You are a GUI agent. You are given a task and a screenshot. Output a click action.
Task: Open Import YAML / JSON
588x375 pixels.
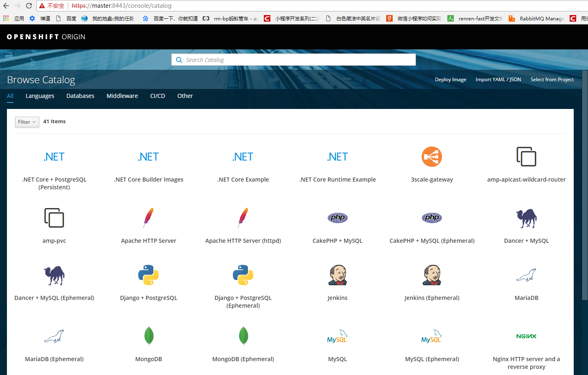(498, 80)
